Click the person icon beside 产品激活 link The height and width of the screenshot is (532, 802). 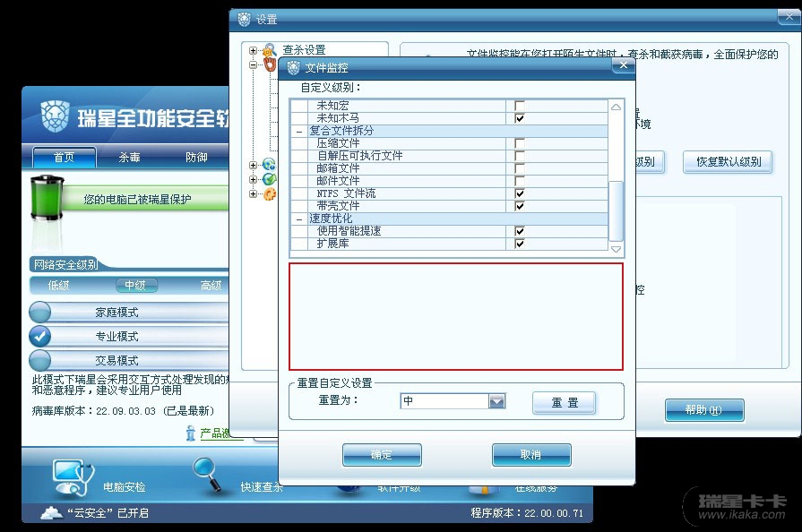pyautogui.click(x=191, y=433)
